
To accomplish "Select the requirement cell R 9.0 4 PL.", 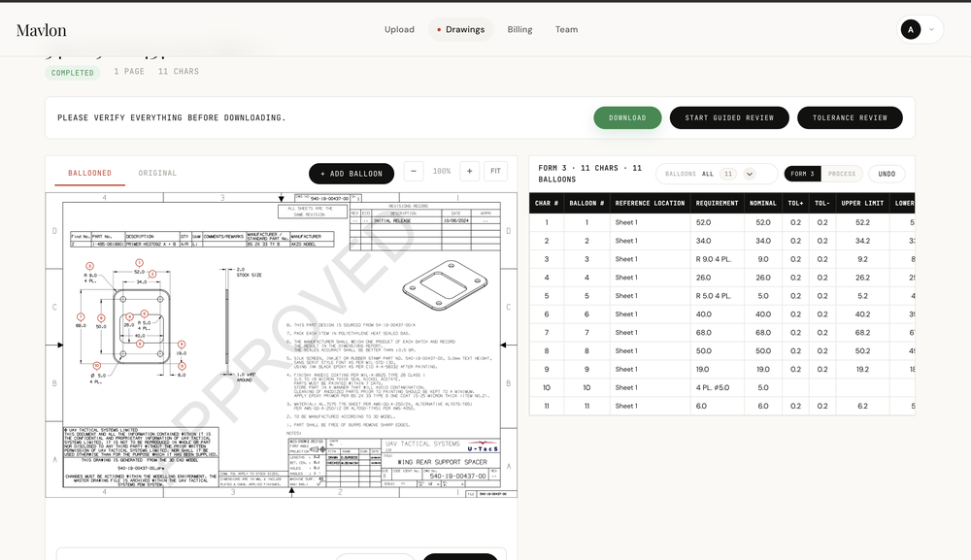I will pyautogui.click(x=717, y=259).
